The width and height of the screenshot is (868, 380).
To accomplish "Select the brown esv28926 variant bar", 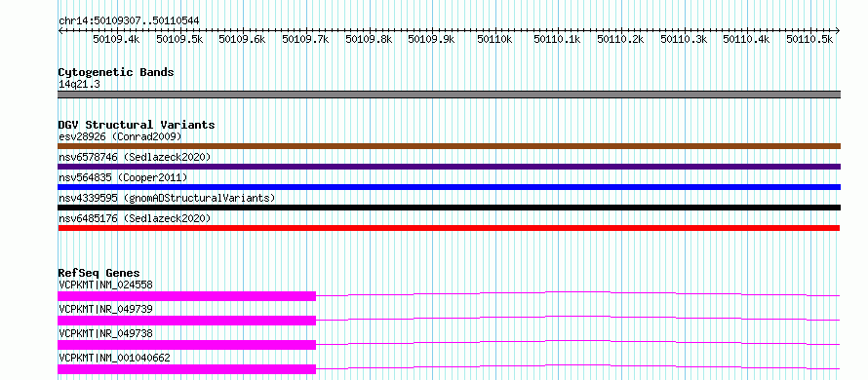I will pyautogui.click(x=449, y=146).
